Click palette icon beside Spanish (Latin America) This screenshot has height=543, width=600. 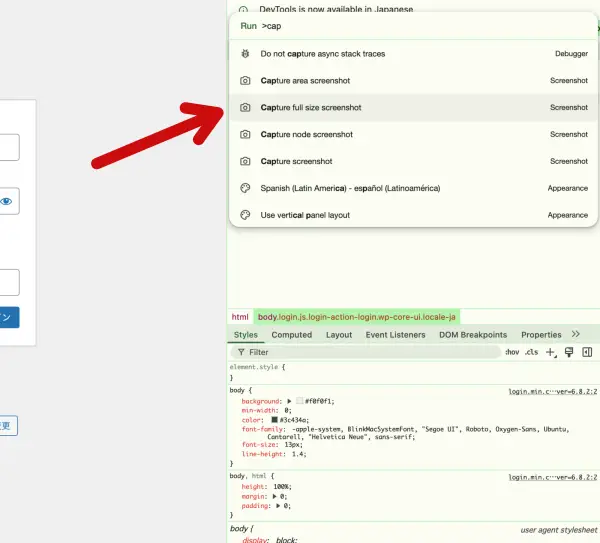245,188
